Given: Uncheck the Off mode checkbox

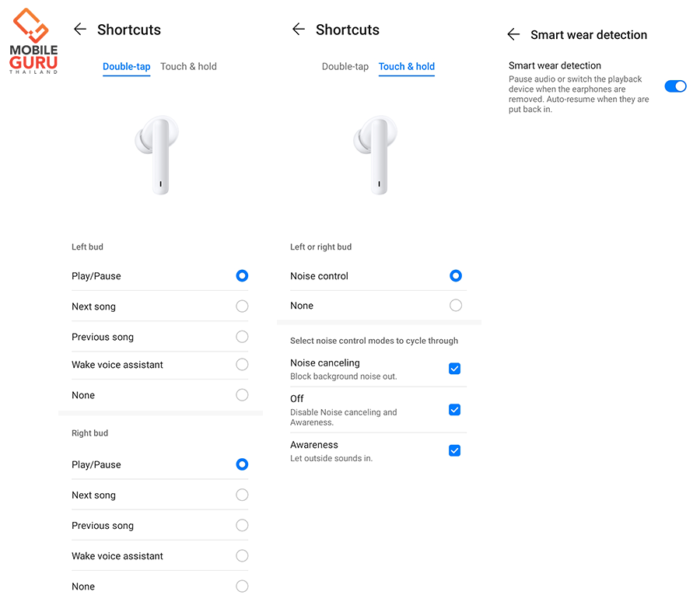Looking at the screenshot, I should 455,410.
